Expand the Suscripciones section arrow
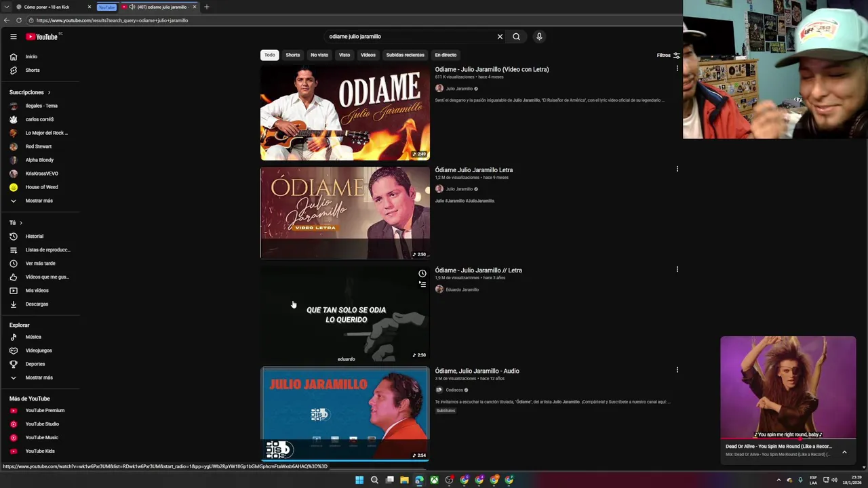 pos(49,92)
